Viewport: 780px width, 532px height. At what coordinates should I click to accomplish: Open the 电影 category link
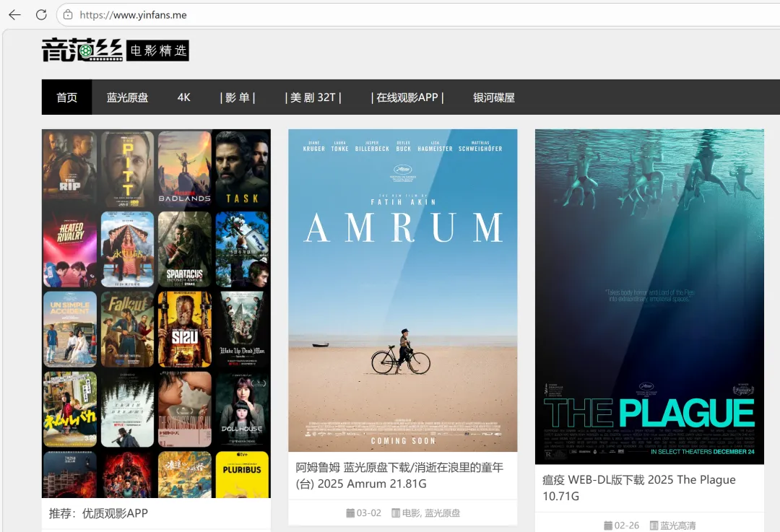coord(410,513)
